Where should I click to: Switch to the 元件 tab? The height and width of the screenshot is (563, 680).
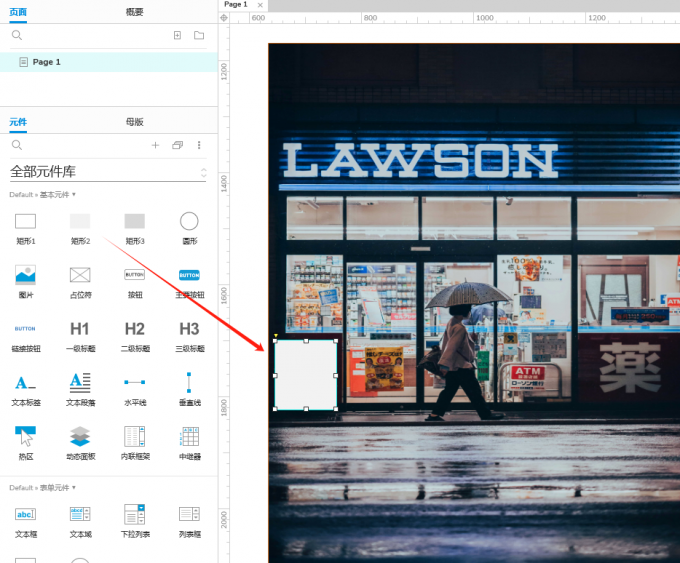tap(18, 122)
